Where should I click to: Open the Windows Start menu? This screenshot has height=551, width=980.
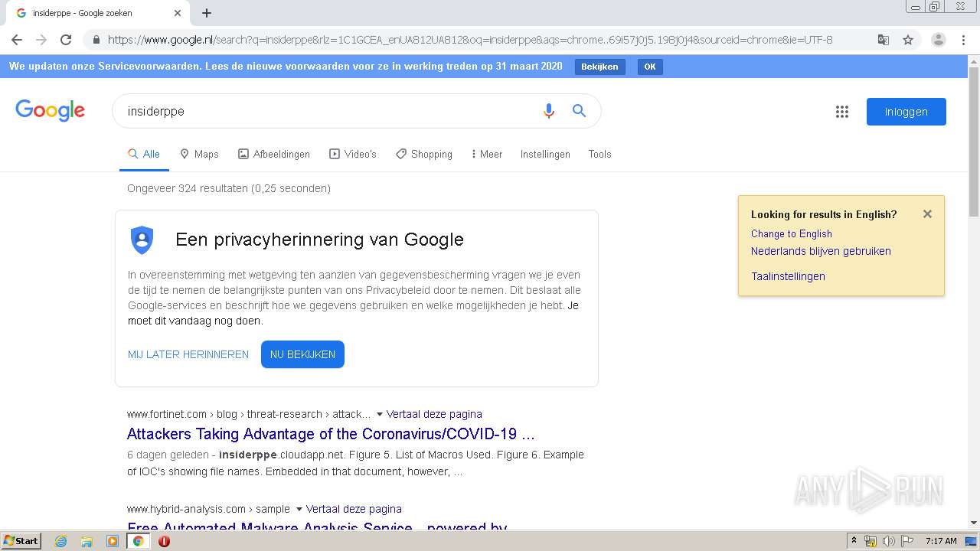21,541
